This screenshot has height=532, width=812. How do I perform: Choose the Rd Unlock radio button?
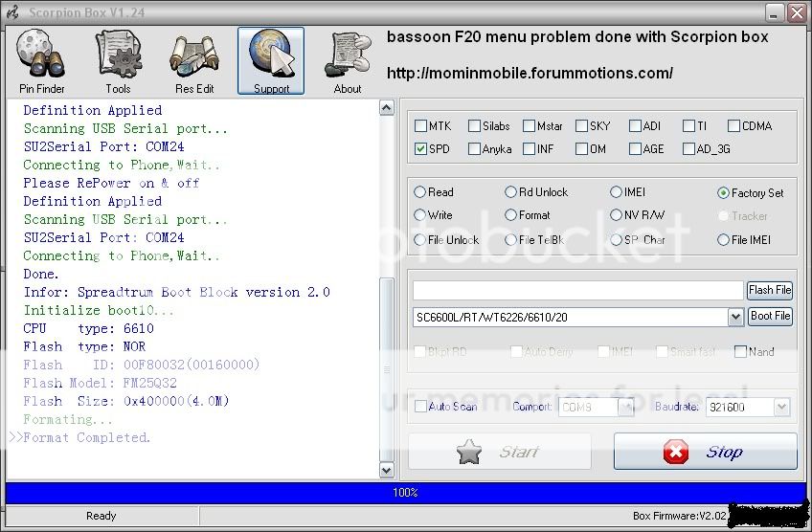tap(510, 192)
